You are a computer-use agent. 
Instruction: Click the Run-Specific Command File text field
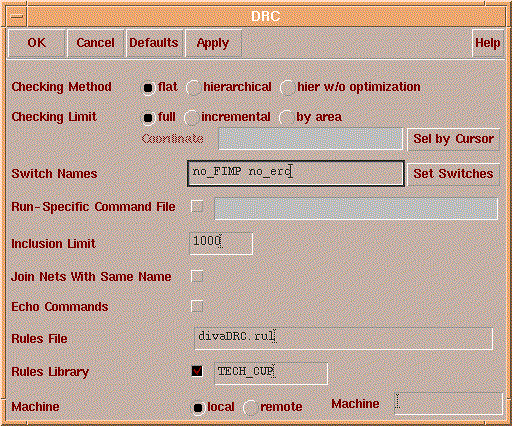pos(356,209)
